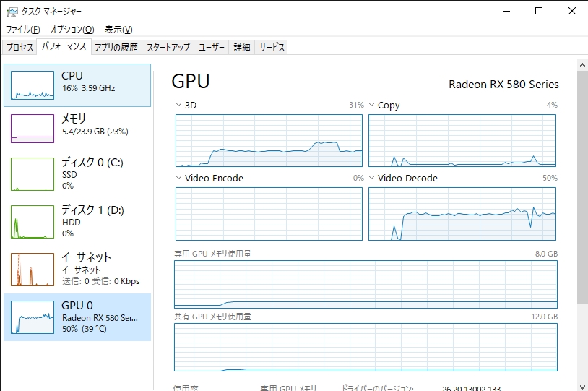Open the 3D graph dropdown chevron
The height and width of the screenshot is (391, 588).
click(178, 106)
